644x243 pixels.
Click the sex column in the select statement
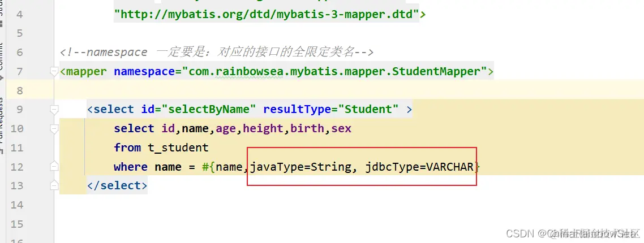(341, 129)
